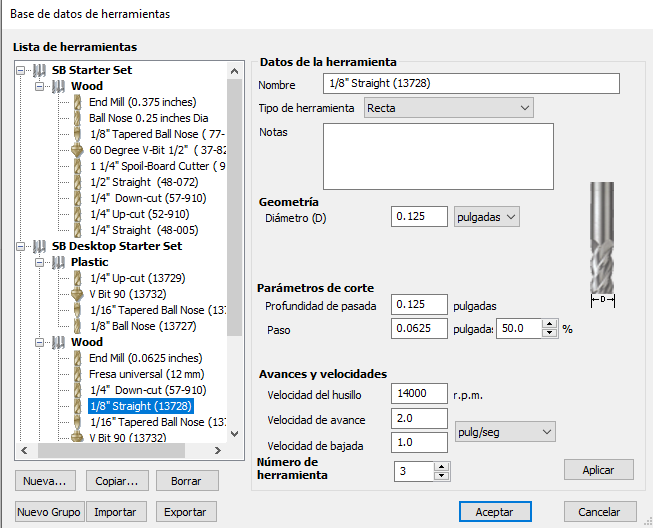Screen dimensions: 653x528
Task: Click the 1/4" Up-cut (52-910) icon
Action: [77, 214]
